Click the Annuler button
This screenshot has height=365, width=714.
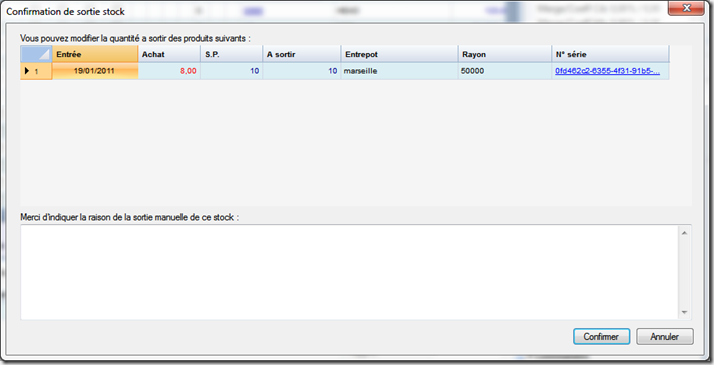[664, 337]
